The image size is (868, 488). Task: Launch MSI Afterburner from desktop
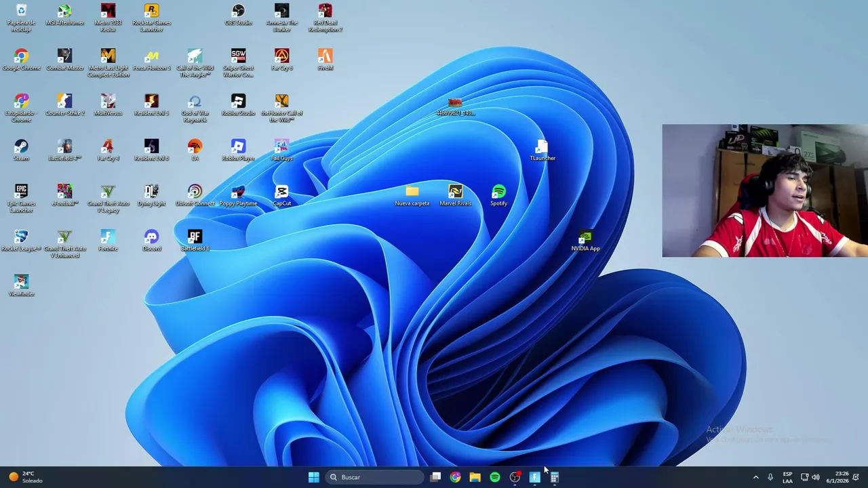click(65, 15)
